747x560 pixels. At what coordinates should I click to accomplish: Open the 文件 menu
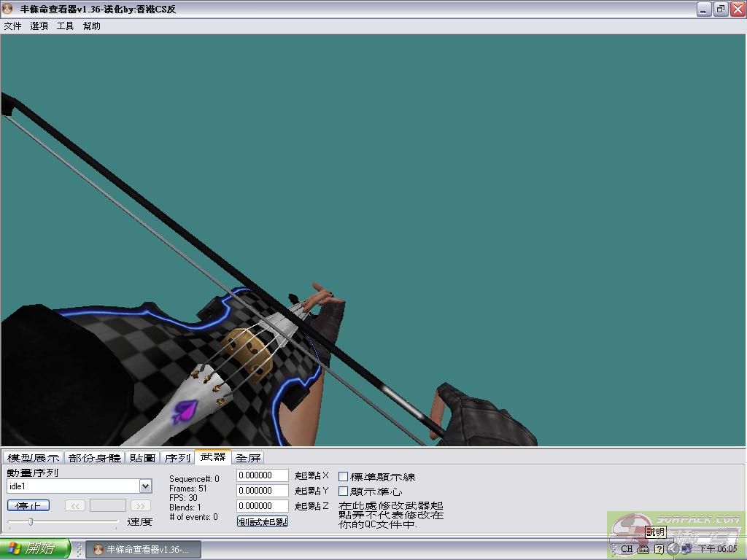12,26
